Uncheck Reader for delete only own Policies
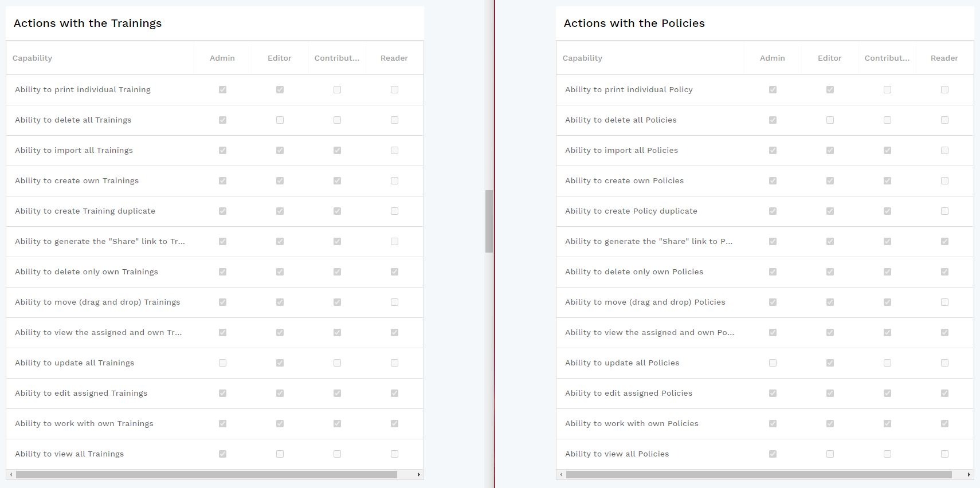 pyautogui.click(x=944, y=272)
